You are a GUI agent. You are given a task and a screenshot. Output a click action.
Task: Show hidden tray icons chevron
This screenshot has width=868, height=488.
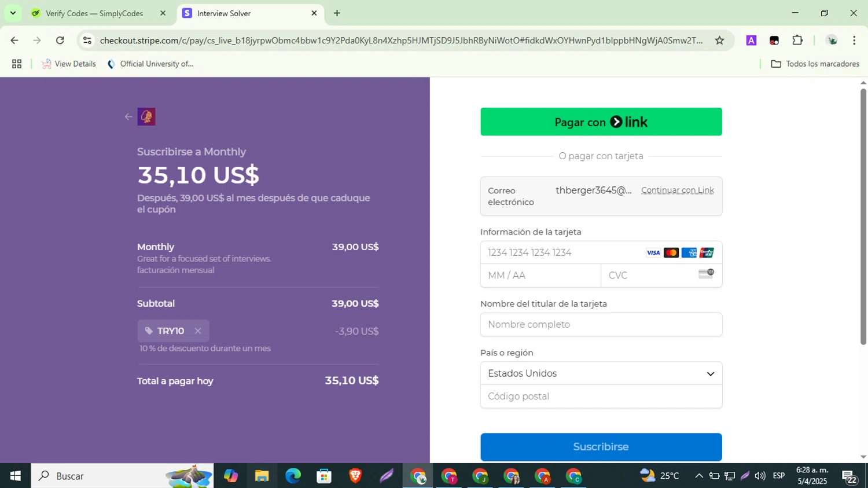click(699, 476)
